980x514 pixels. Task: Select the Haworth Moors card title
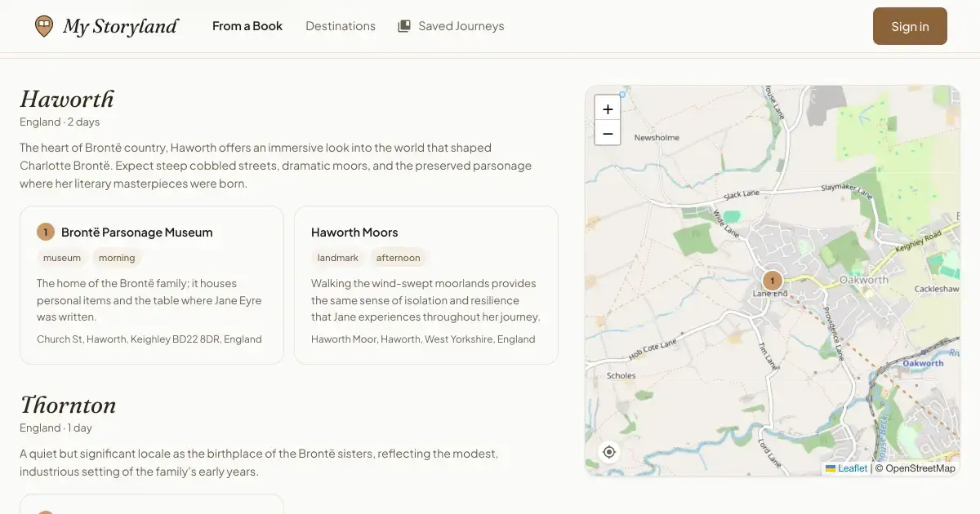[354, 233]
